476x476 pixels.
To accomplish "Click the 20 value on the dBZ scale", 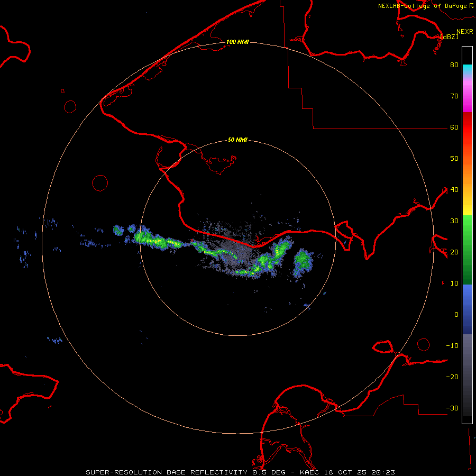I will (454, 252).
